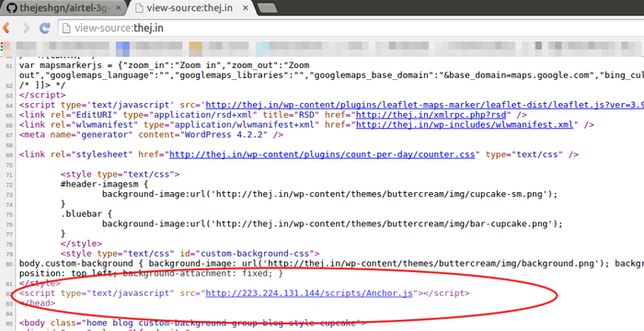Open a new tab with the new-tab button

tap(267, 7)
